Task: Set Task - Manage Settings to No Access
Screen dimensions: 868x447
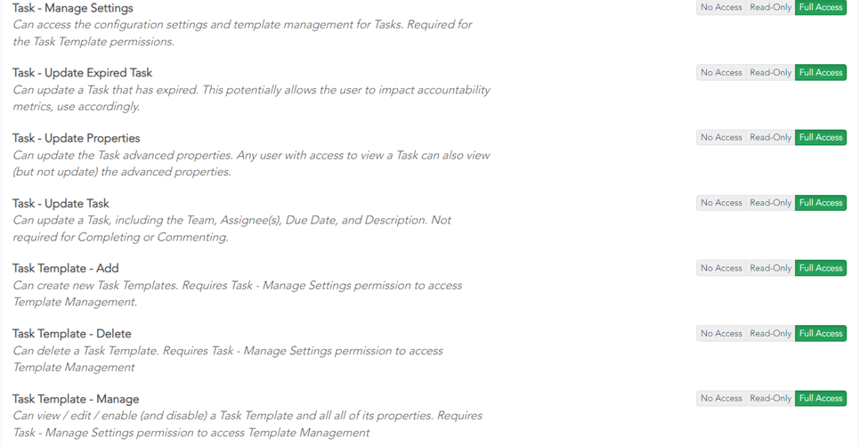Action: (721, 7)
